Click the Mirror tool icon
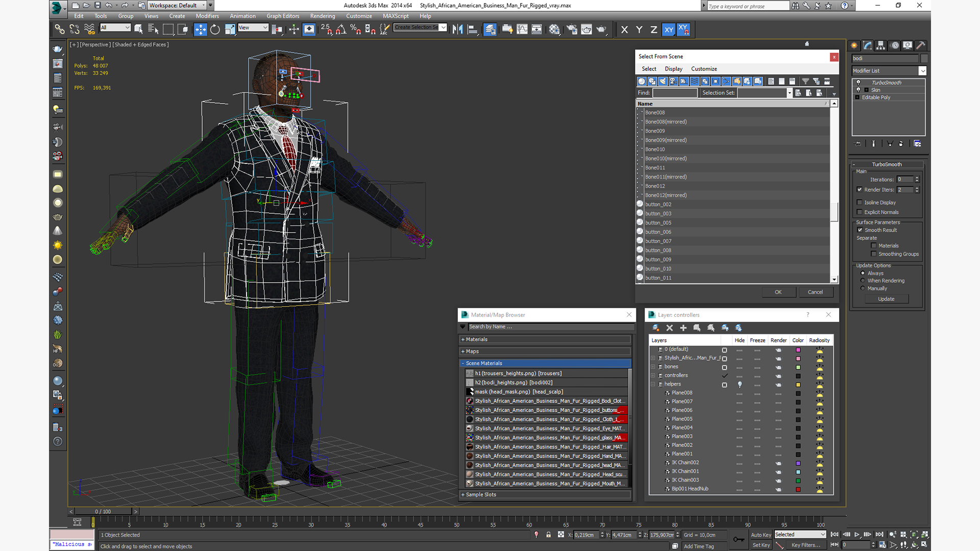Image resolution: width=980 pixels, height=551 pixels. (457, 30)
